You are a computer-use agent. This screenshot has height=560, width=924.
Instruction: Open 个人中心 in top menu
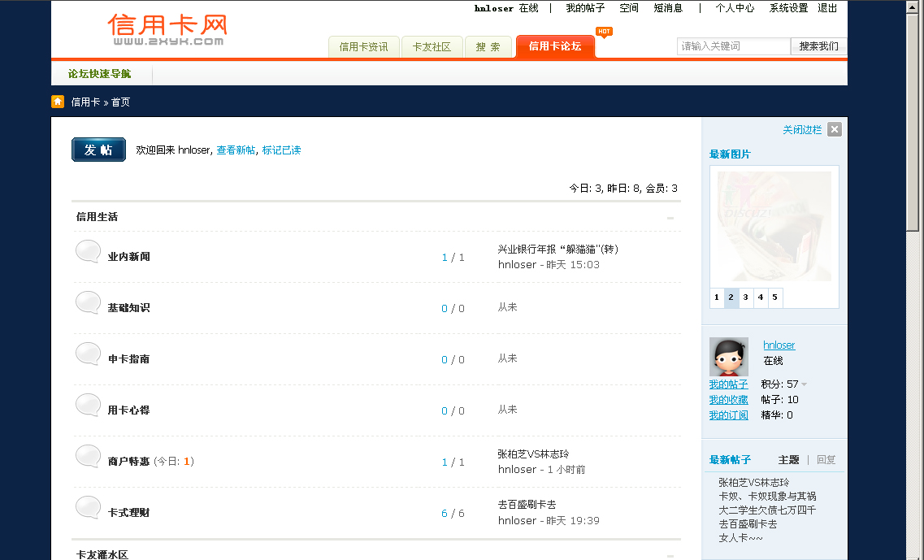pos(735,8)
